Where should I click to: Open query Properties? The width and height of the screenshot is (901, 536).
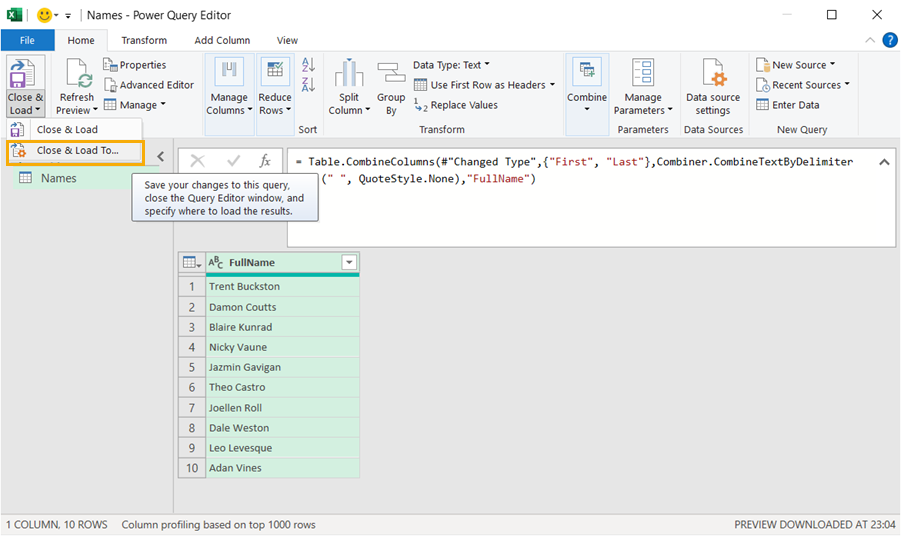coord(135,65)
